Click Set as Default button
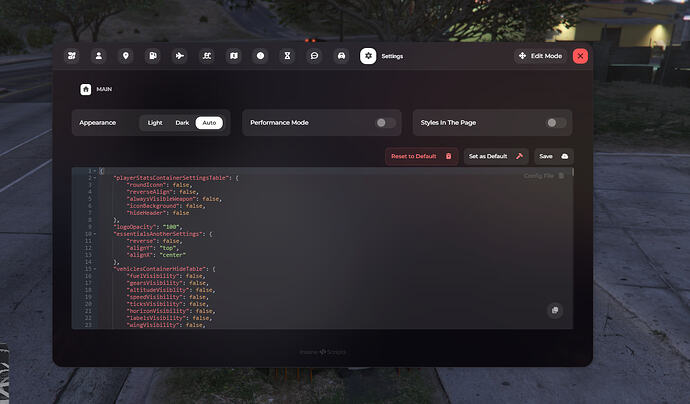This screenshot has width=690, height=404. point(496,156)
